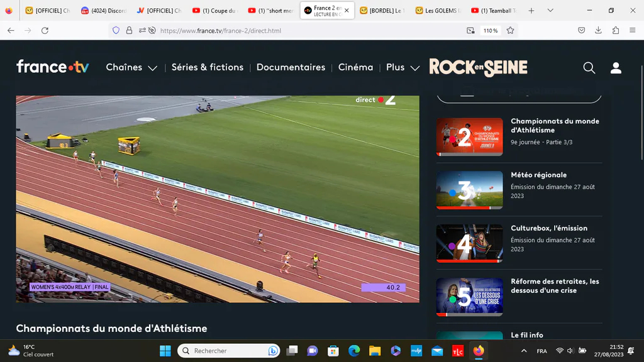The height and width of the screenshot is (362, 644).
Task: Open the Firefox hamburger application menu
Action: tap(633, 30)
